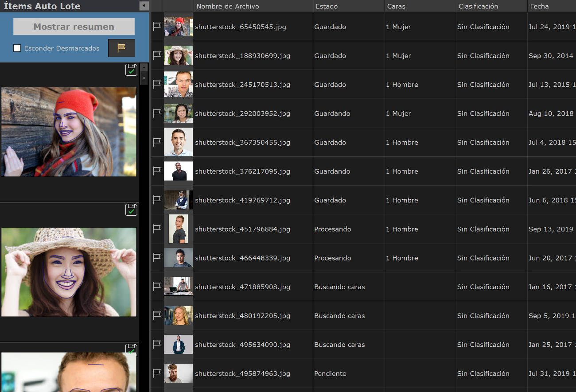Sort by Clasificación column header

(491, 6)
